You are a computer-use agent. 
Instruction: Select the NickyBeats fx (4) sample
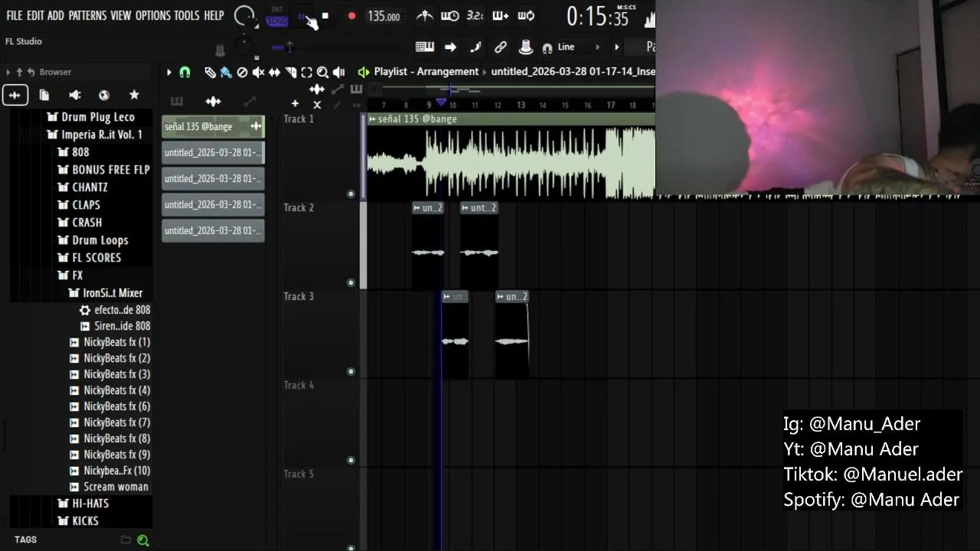109,390
